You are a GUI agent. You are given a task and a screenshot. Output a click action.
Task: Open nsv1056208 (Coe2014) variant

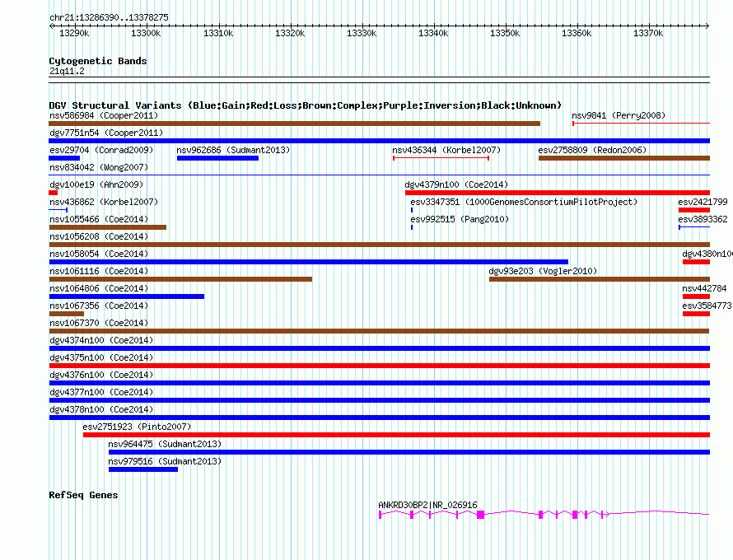(x=99, y=236)
